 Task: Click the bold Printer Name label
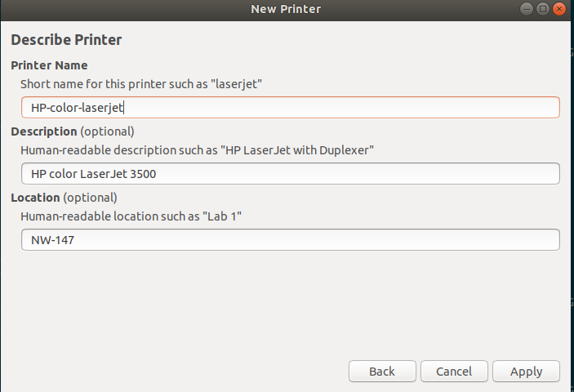point(49,65)
